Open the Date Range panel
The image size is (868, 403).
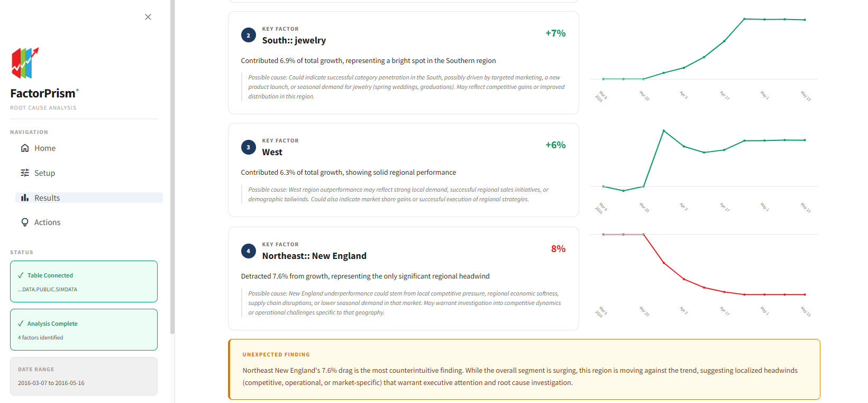pos(84,376)
